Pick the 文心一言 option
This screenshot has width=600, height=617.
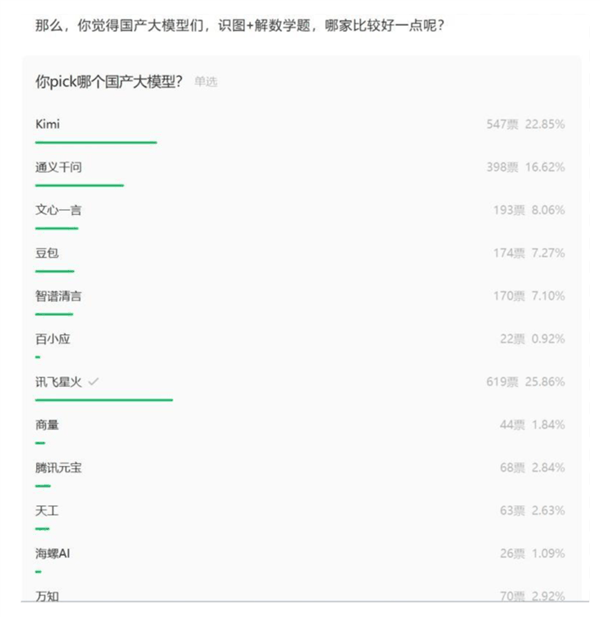point(58,210)
